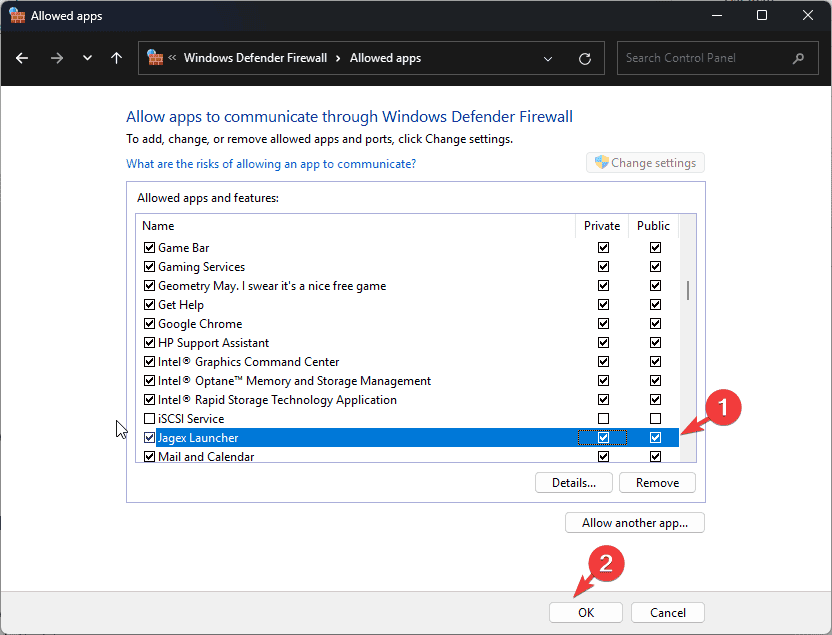Click the Search Control Panel field
Image resolution: width=832 pixels, height=635 pixels.
[x=717, y=58]
